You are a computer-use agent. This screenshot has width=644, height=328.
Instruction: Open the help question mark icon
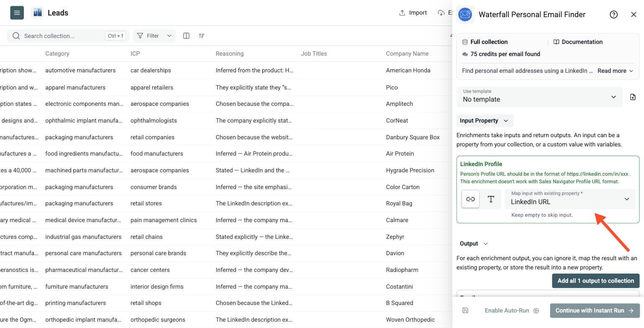click(613, 15)
